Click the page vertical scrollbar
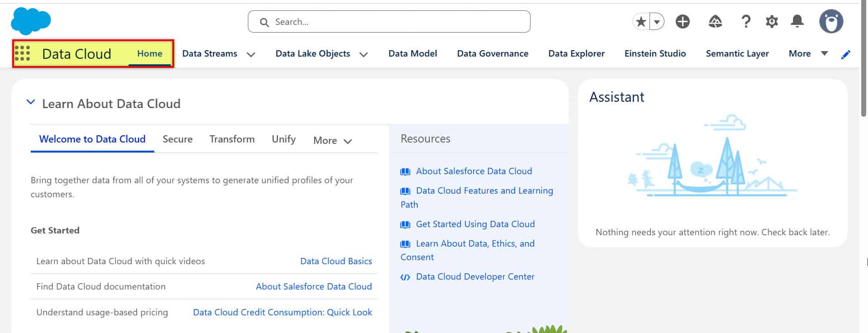This screenshot has height=333, width=868. click(863, 58)
